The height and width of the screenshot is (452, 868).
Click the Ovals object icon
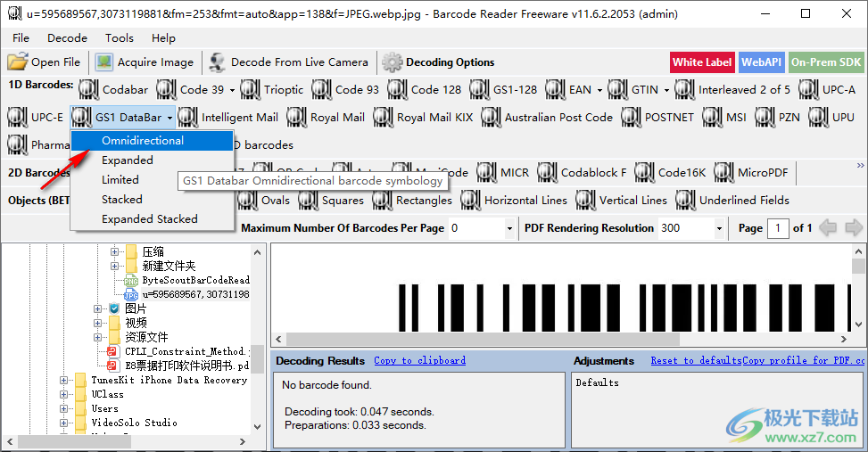point(247,201)
